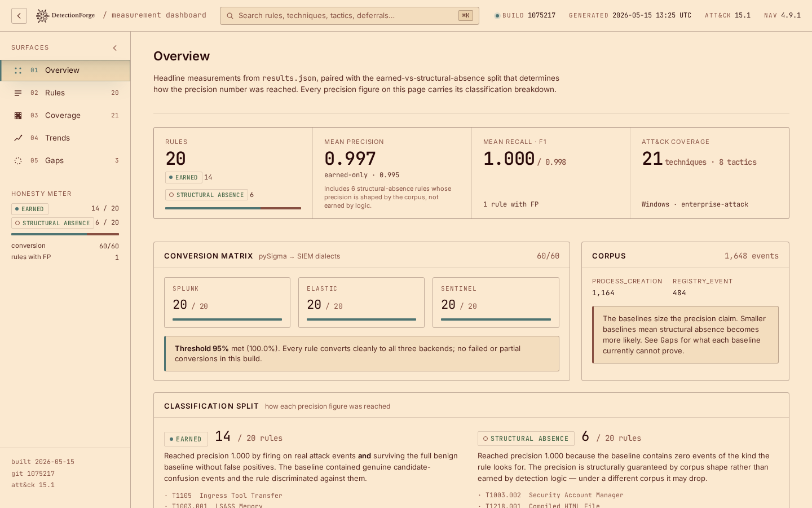812x508 pixels.
Task: Click git 1075217 footer text
Action: coord(33,474)
